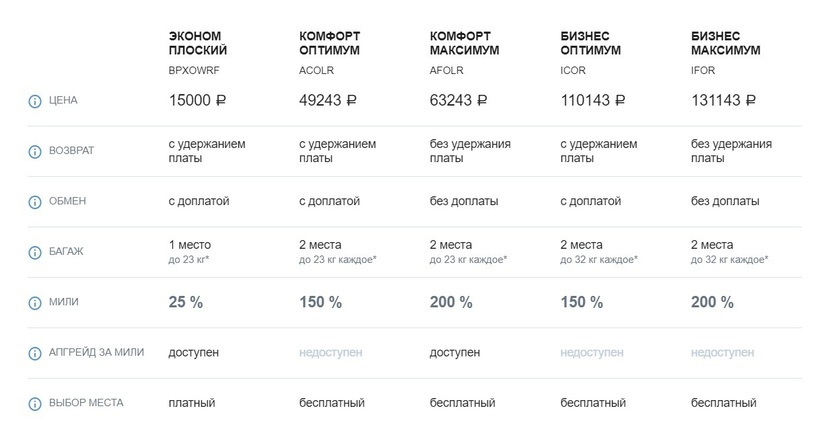Click info icon beside АПГРЕЙД ЗА МИЛИ
This screenshot has height=423, width=820.
click(x=34, y=353)
